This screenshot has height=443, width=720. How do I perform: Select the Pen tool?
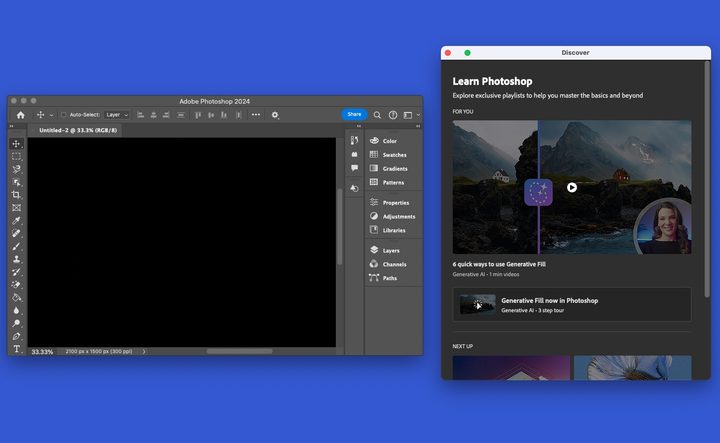[x=16, y=336]
